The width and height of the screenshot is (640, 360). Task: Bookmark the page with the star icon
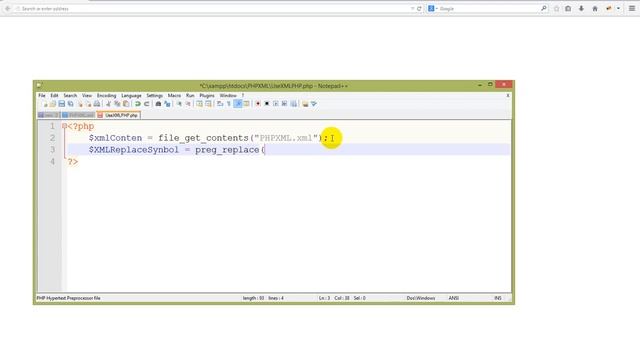point(556,9)
